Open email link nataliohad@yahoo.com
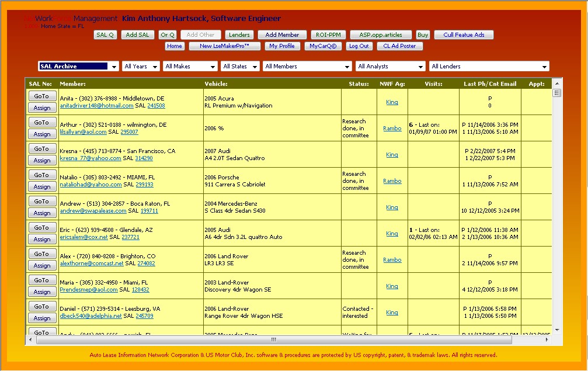The image size is (588, 371). (91, 185)
